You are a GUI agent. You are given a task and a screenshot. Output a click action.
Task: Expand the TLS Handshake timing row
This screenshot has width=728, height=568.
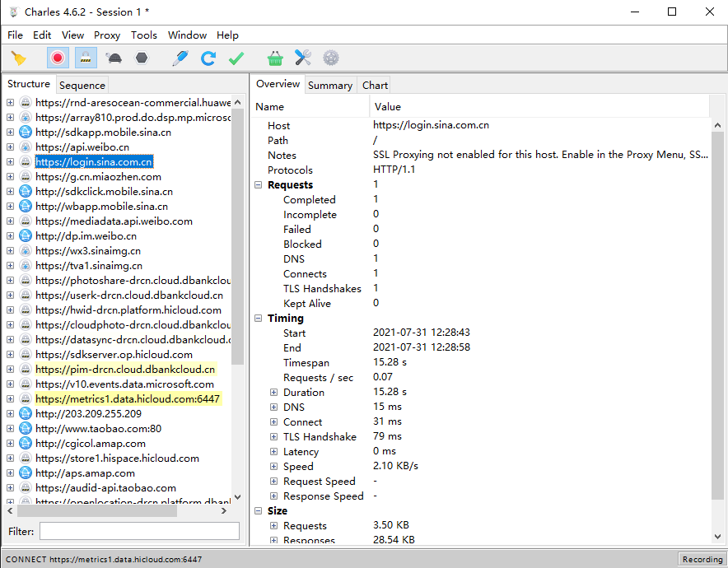click(x=274, y=436)
